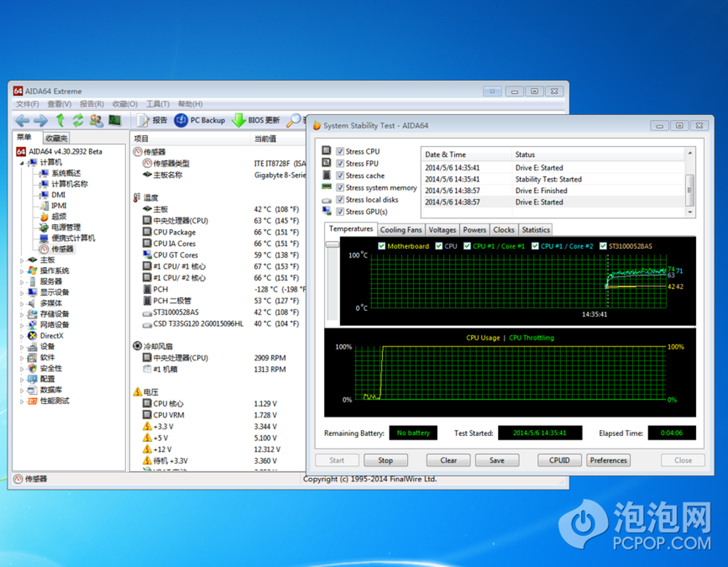Open the 文件(F) menu
This screenshot has height=567, width=728.
pos(28,104)
